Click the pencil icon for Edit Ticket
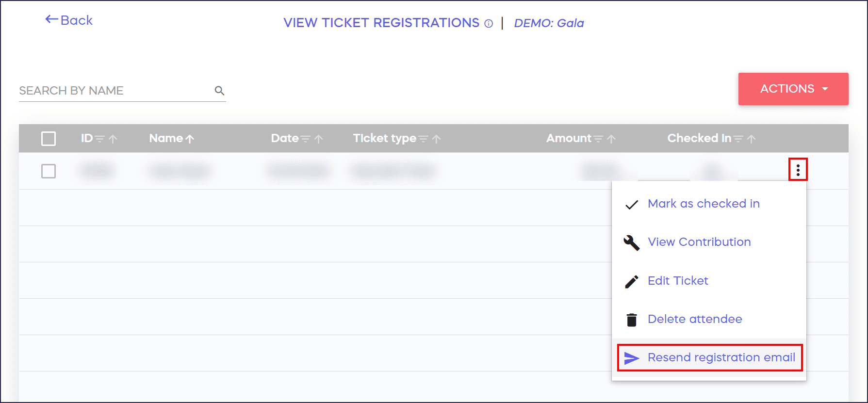 pos(631,281)
